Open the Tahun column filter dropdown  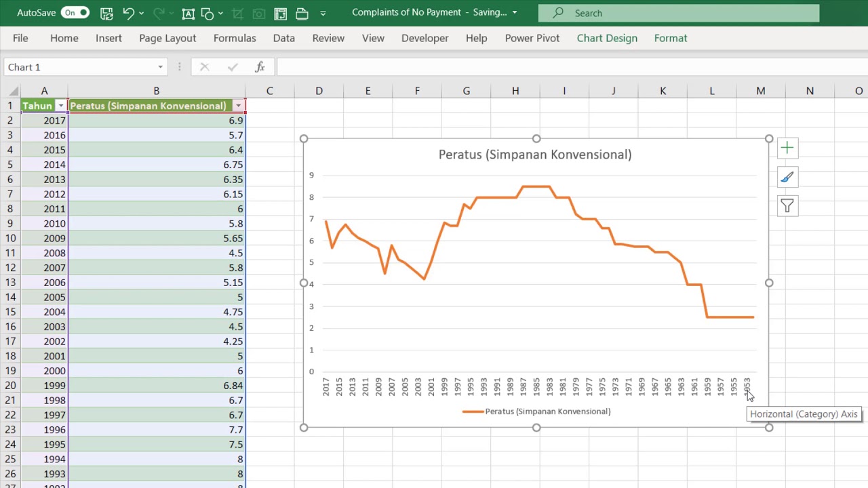coord(61,106)
